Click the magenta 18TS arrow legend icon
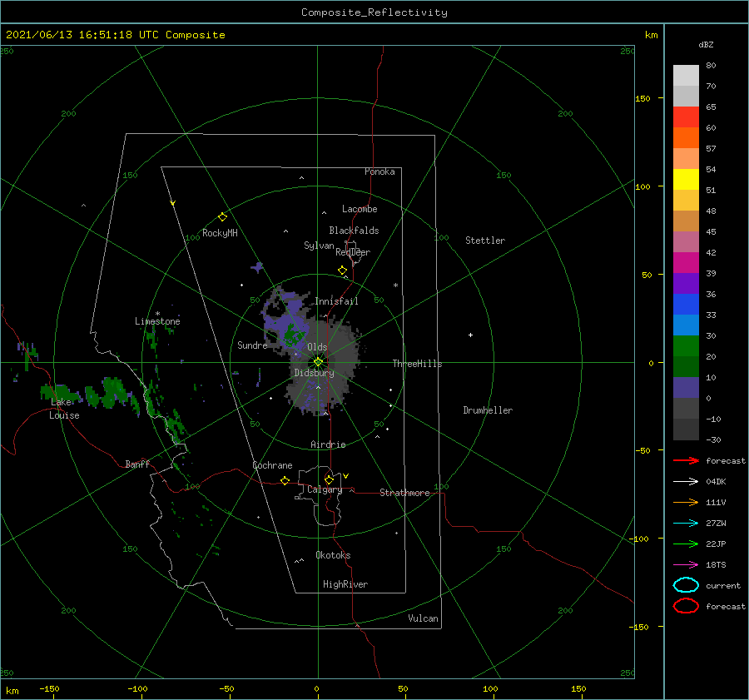This screenshot has height=700, width=749. tap(686, 565)
